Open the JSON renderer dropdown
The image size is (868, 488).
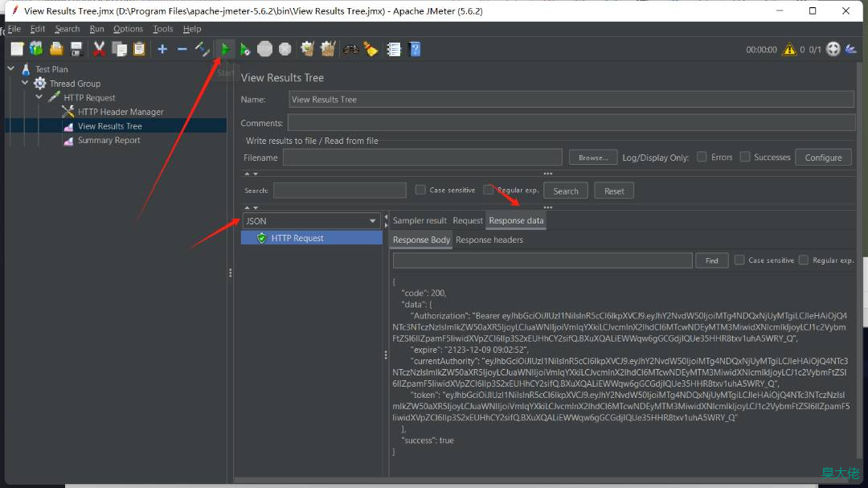310,221
